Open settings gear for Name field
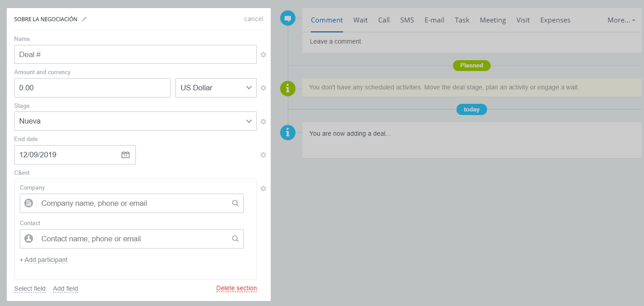 tap(264, 55)
